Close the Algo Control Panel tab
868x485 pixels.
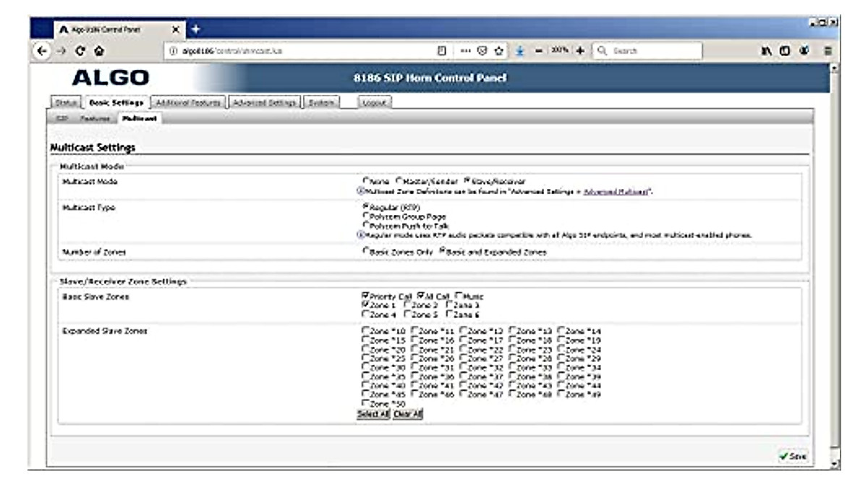pyautogui.click(x=174, y=29)
